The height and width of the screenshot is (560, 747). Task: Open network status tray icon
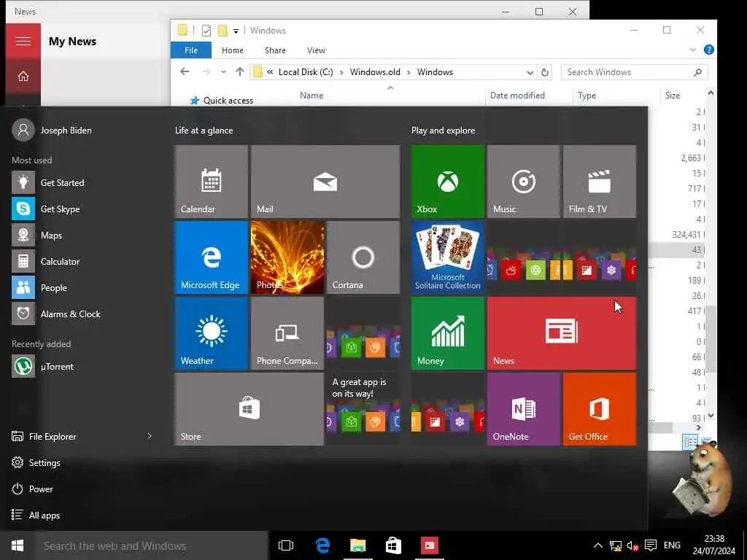[x=616, y=545]
